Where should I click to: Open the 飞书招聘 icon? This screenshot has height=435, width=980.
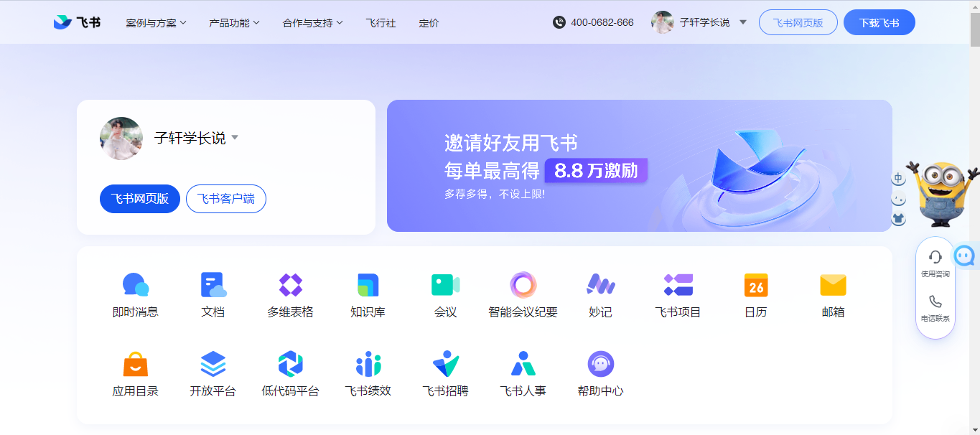point(446,364)
